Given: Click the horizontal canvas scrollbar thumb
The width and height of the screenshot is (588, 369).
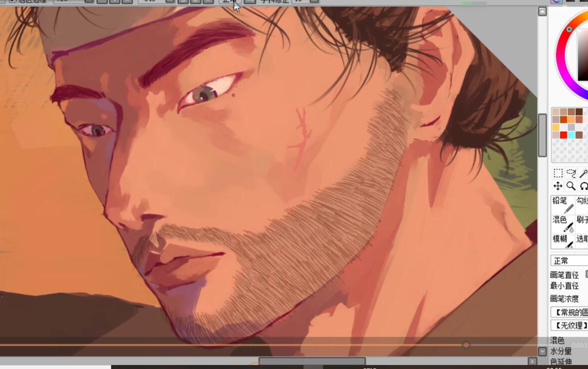Looking at the screenshot, I should tap(312, 361).
